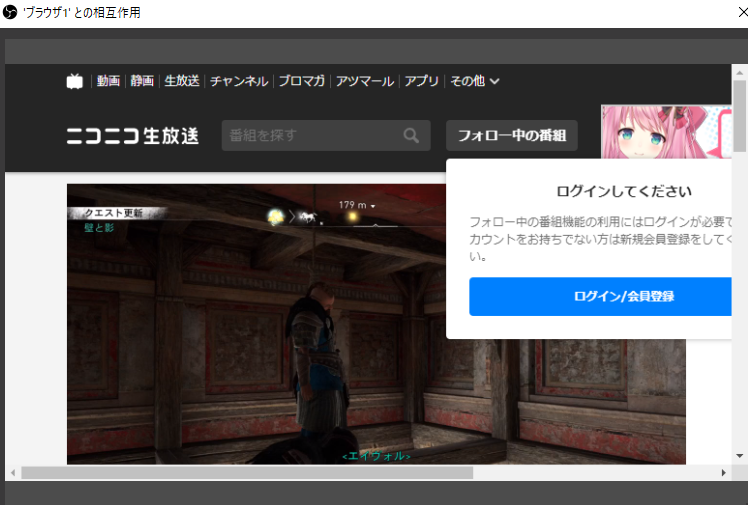Click the OBS icon in title bar
Image resolution: width=748 pixels, height=505 pixels.
click(x=12, y=13)
